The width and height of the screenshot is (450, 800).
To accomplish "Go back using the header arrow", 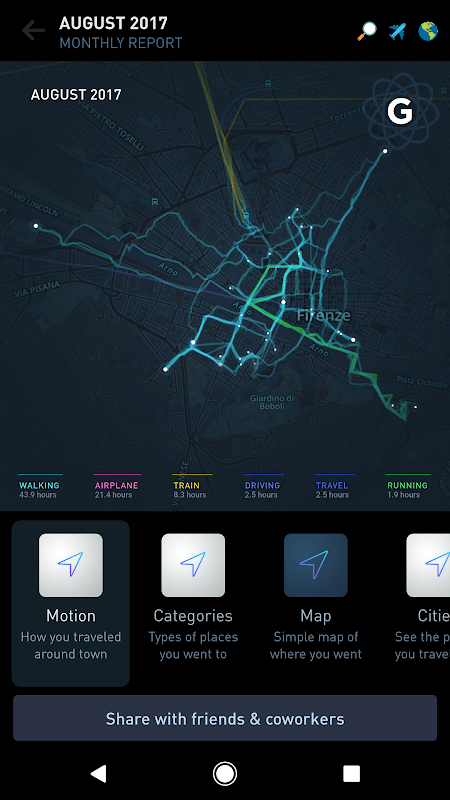I will pos(33,31).
